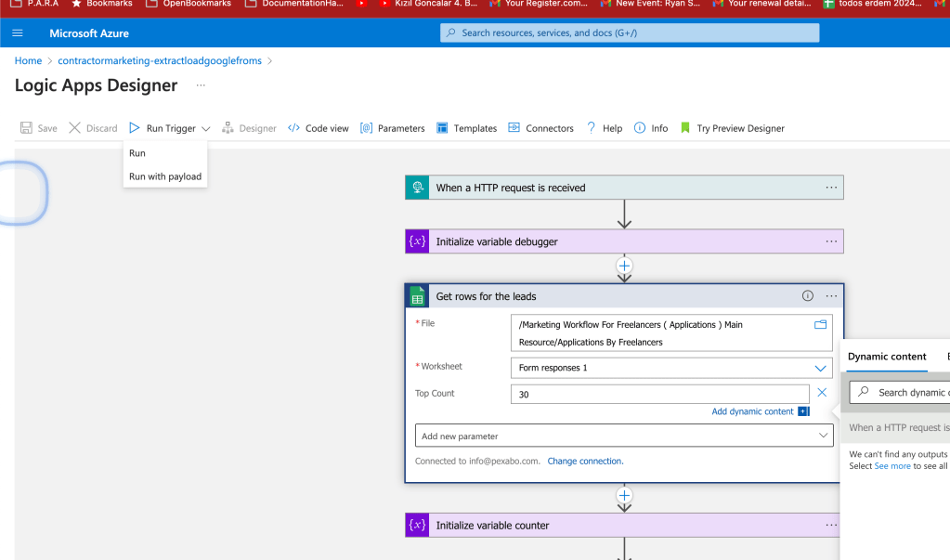The width and height of the screenshot is (950, 560).
Task: Open ellipsis menu on Initialize variable counter
Action: pyautogui.click(x=831, y=525)
